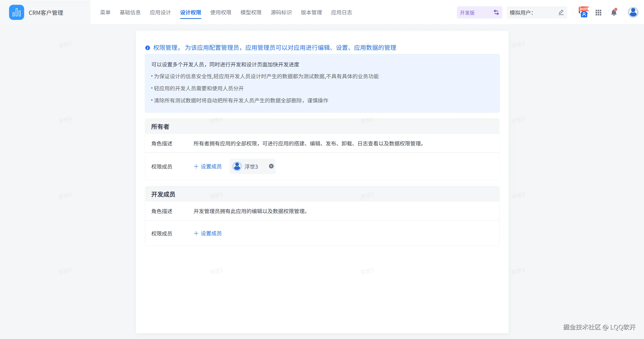This screenshot has width=644, height=339.
Task: Remove member 浮世3 with the x icon
Action: point(271,166)
